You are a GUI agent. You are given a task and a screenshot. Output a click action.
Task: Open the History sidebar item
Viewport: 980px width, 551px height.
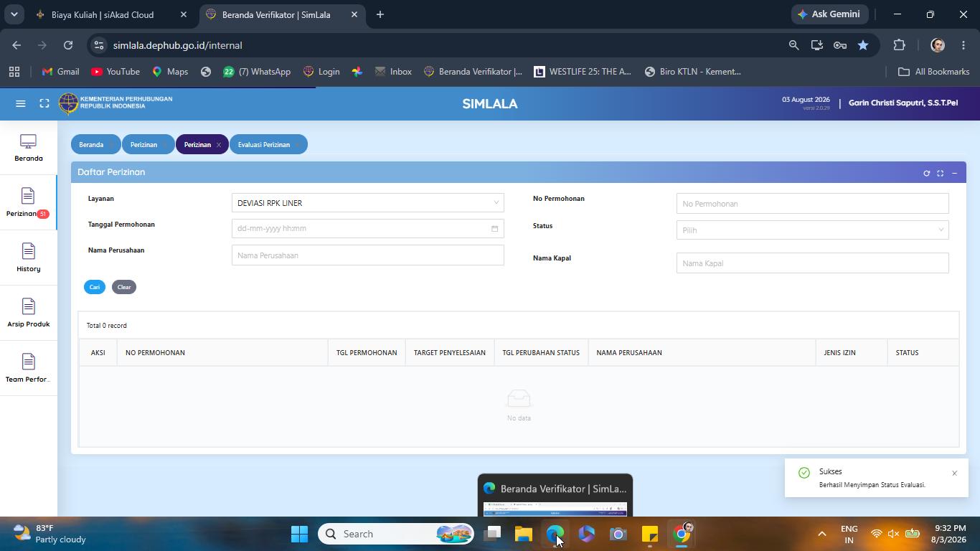coord(29,258)
